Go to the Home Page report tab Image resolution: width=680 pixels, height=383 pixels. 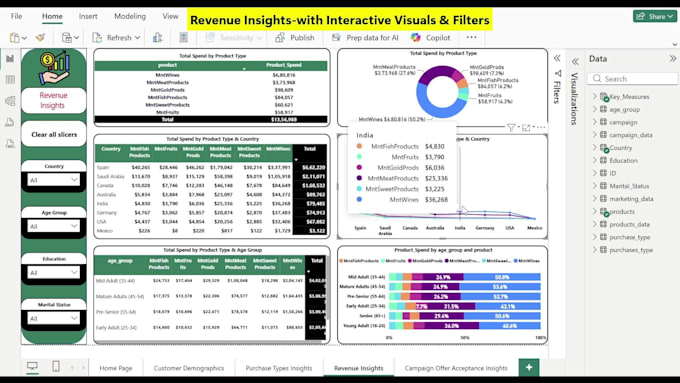pyautogui.click(x=116, y=368)
